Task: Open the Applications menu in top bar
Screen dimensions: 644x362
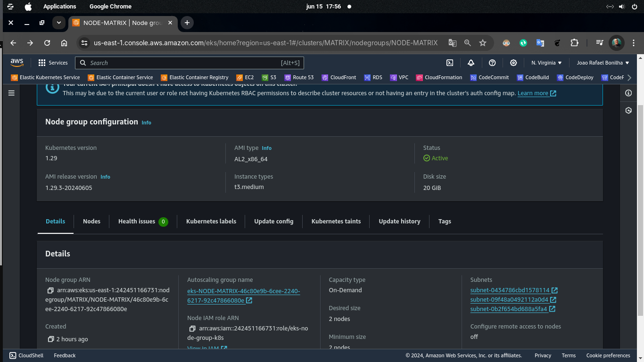Action: point(59,7)
